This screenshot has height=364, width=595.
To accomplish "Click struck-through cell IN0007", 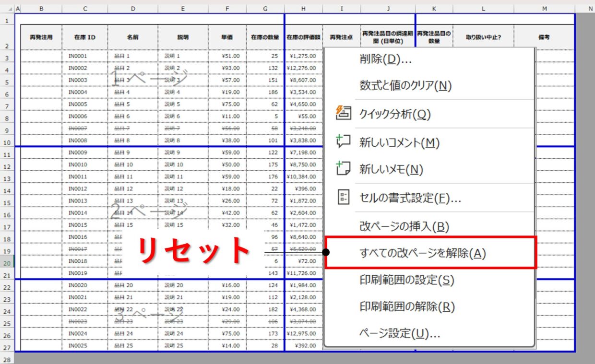I will pos(85,128).
